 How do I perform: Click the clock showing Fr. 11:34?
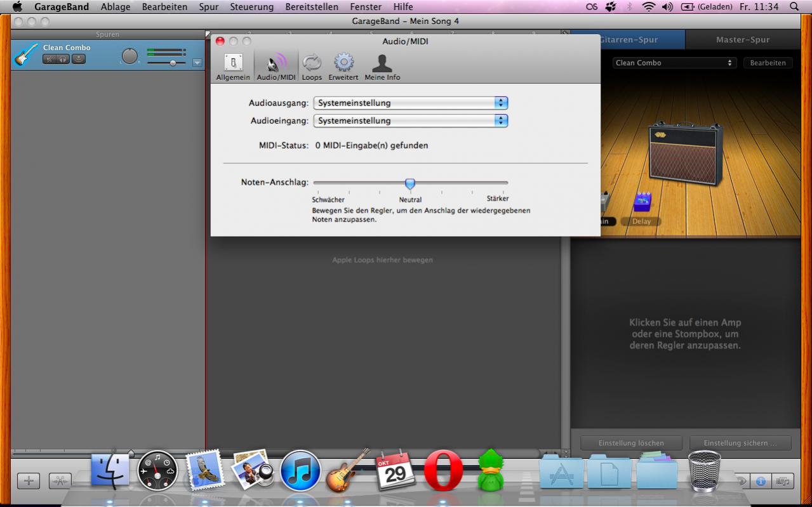tap(759, 6)
